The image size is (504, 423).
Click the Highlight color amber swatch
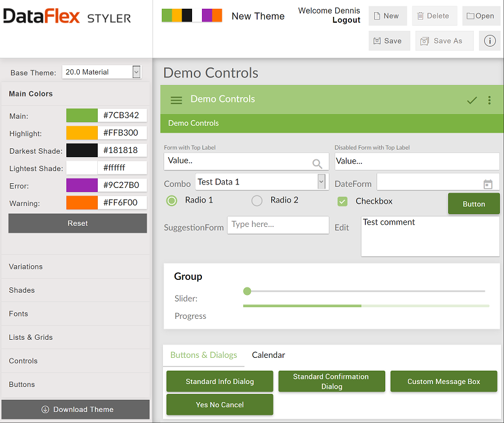pos(82,133)
